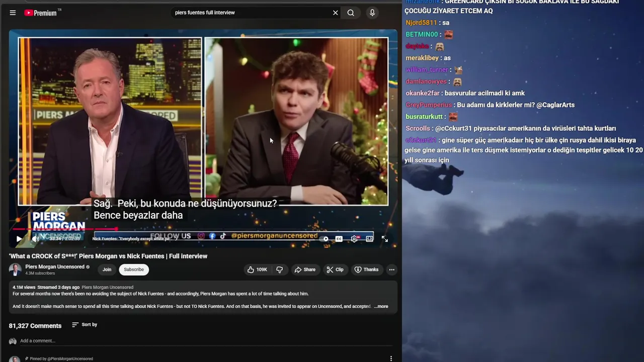Dislike the video
This screenshot has width=644, height=362.
(280, 269)
